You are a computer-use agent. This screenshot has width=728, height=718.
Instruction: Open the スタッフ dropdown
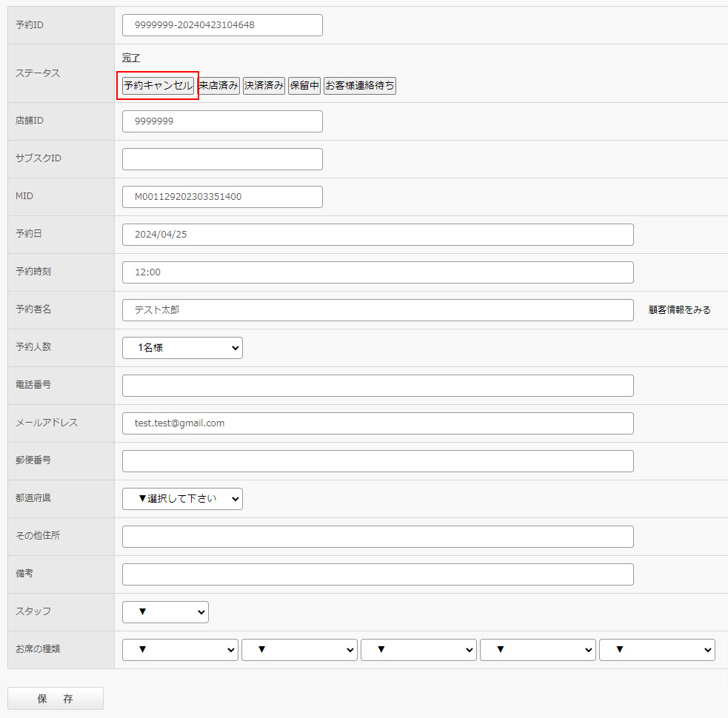point(165,612)
